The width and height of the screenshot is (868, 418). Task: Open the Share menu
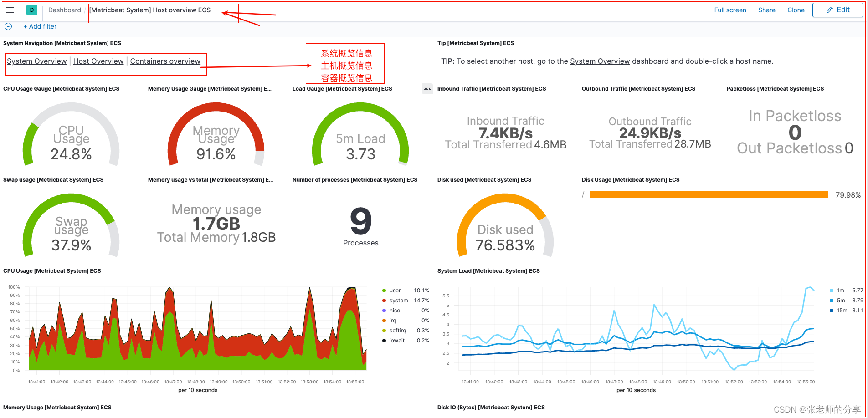766,10
